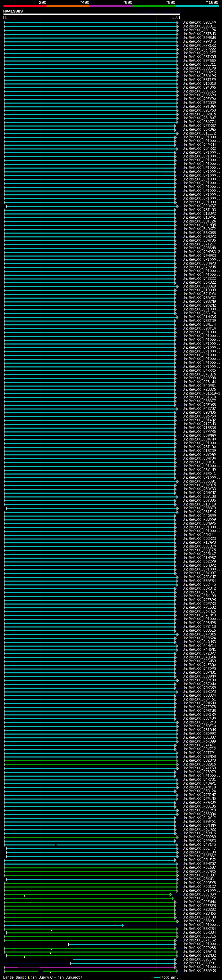This screenshot has height=980, width=222.
Task: Pick the UniRef100_P79088 subject label
Action: tap(199, 948)
